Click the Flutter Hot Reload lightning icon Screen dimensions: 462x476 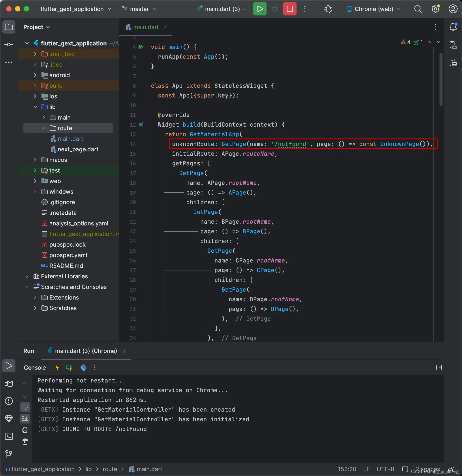coord(57,367)
